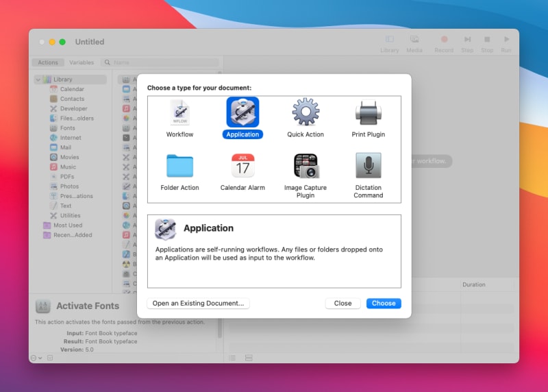
Task: Click the Choose button
Action: [x=384, y=303]
